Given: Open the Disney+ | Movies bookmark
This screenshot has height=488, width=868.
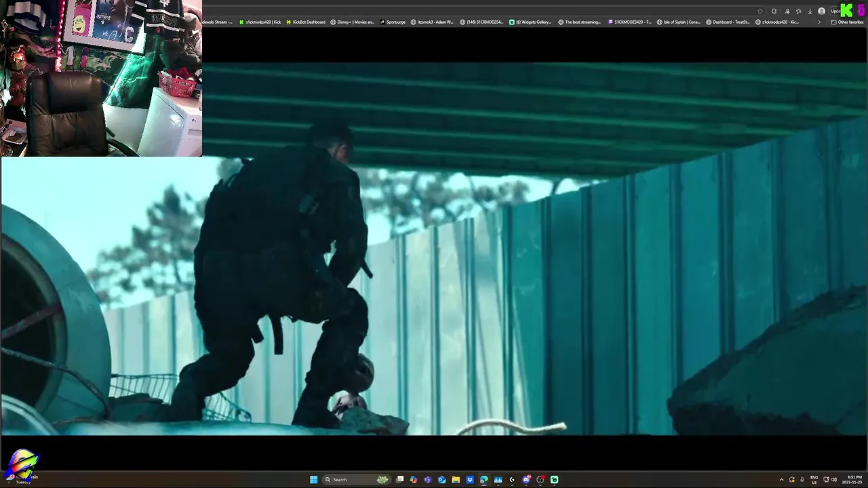Looking at the screenshot, I should click(x=352, y=22).
